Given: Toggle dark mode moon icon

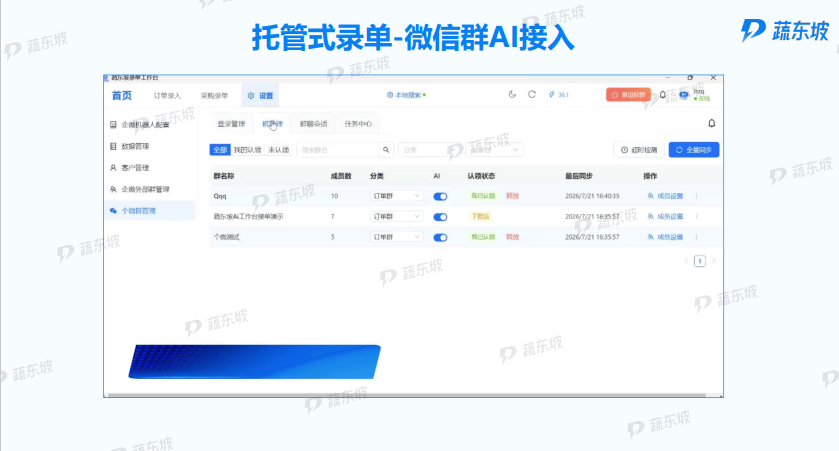Looking at the screenshot, I should [512, 95].
